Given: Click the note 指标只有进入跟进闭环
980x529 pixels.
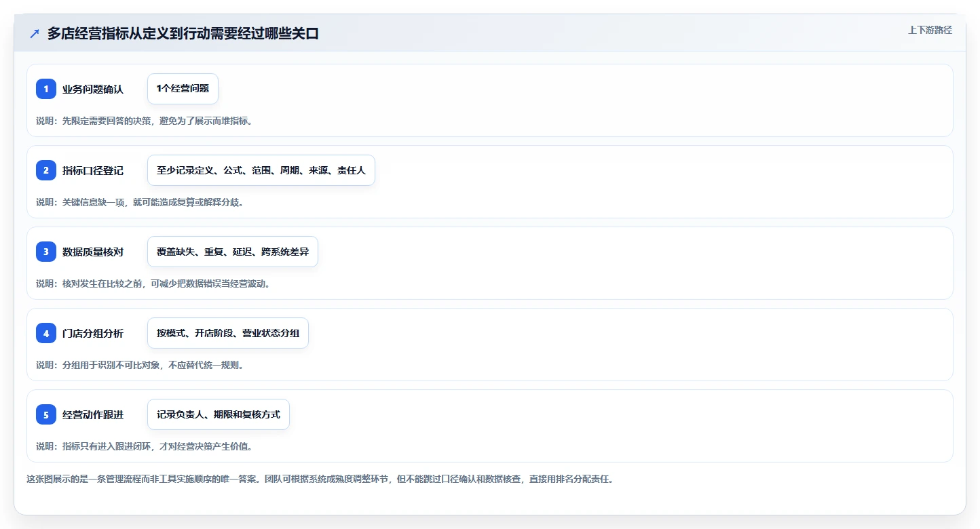Looking at the screenshot, I should coord(145,446).
